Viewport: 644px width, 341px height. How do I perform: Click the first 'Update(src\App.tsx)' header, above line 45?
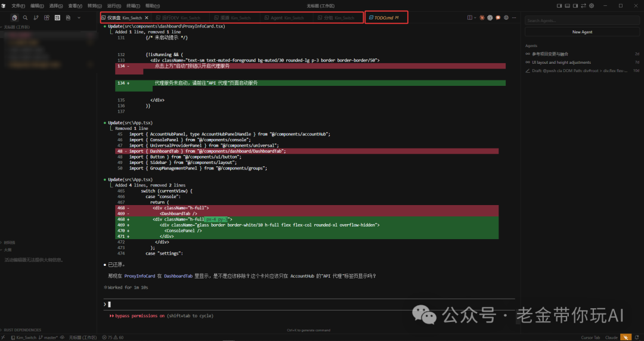pos(130,123)
